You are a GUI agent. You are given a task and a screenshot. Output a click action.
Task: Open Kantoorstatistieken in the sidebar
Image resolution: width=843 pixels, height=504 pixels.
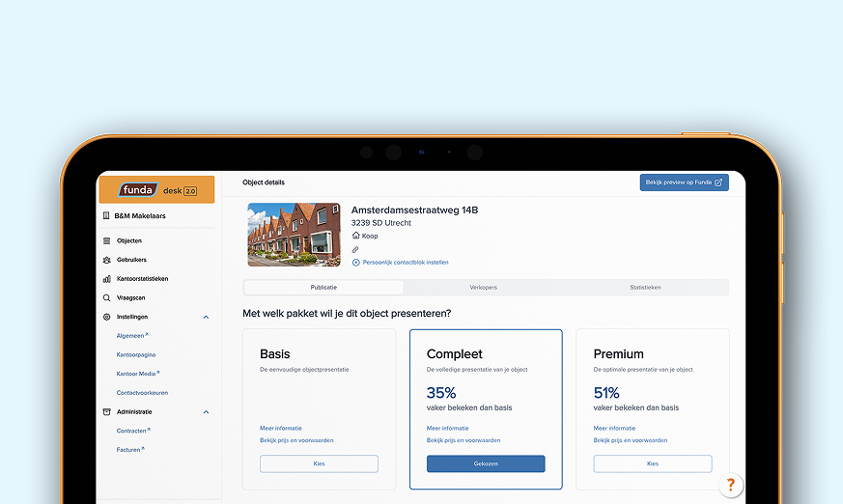[x=143, y=279]
